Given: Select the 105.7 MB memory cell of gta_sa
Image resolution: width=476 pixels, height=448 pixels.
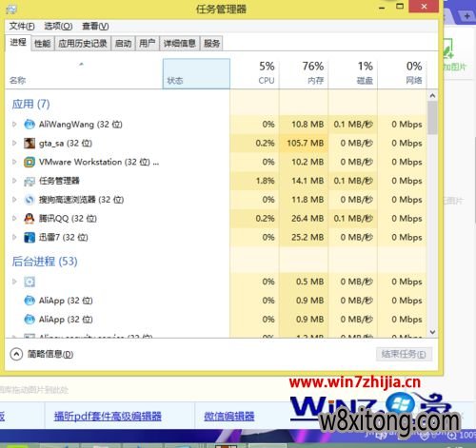Looking at the screenshot, I should [x=304, y=143].
